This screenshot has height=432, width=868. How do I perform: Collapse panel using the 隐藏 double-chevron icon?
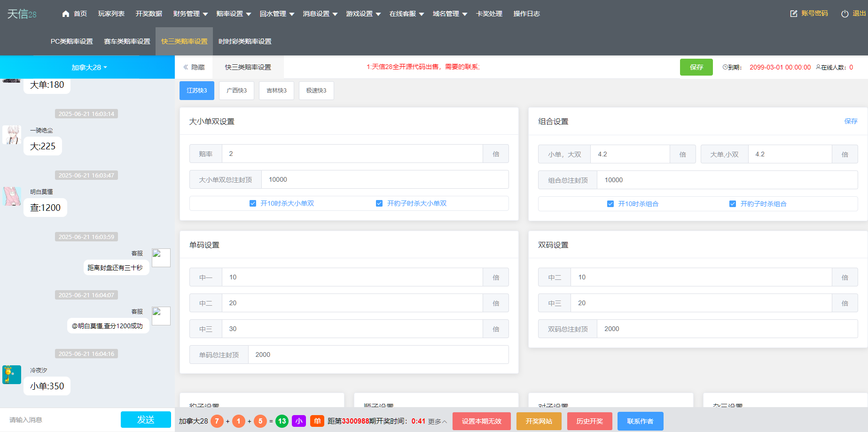[x=187, y=67]
